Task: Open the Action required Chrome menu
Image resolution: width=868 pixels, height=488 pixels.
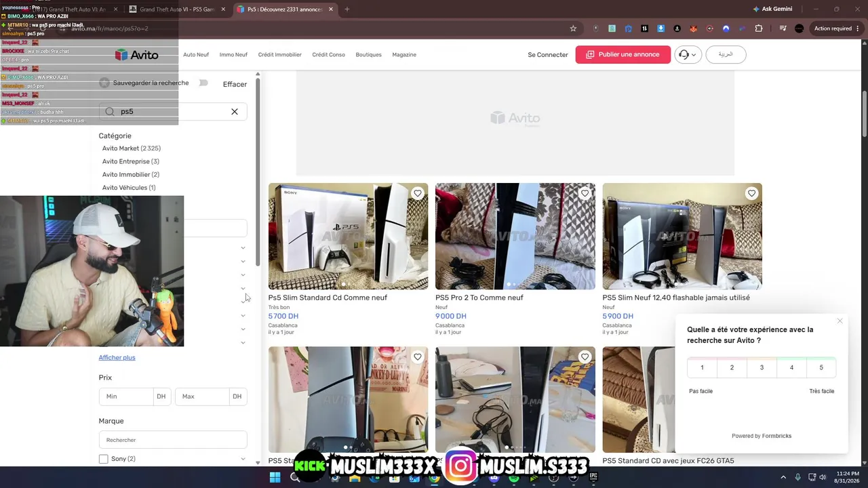Action: click(x=835, y=28)
